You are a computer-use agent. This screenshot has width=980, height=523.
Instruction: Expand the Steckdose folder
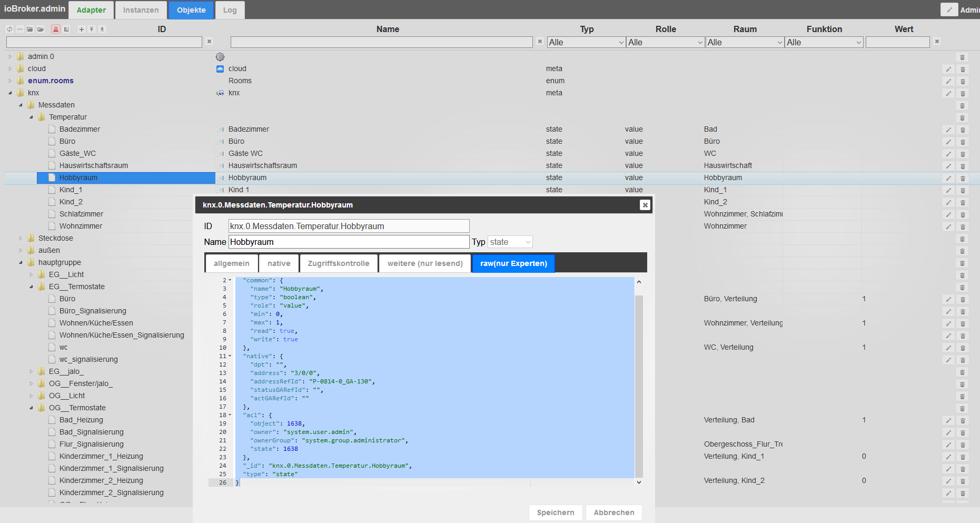[x=21, y=238]
